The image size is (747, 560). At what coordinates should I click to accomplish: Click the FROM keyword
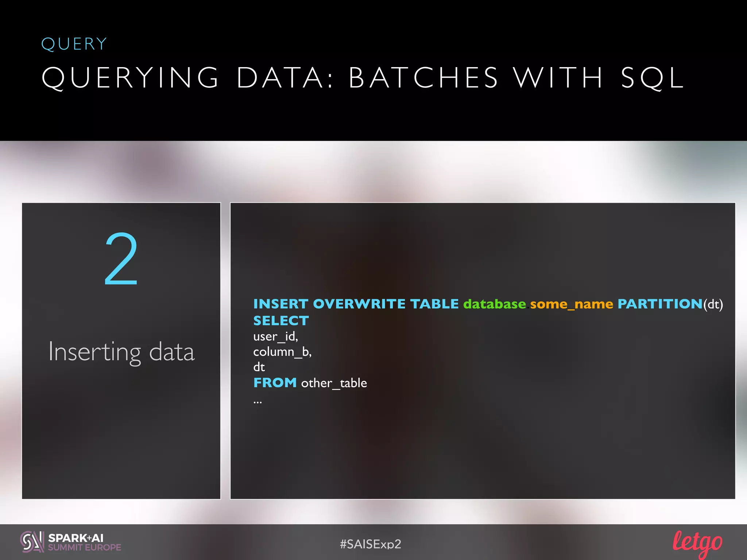[275, 383]
